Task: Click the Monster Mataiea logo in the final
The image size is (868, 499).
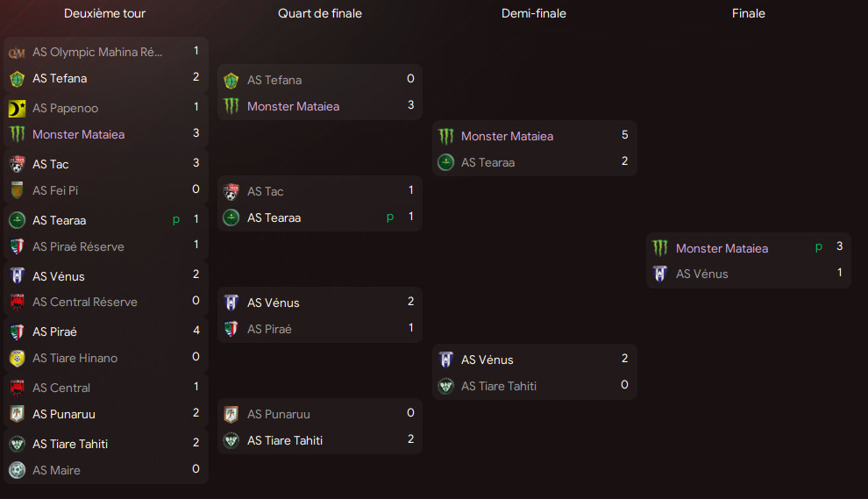Action: [x=660, y=248]
